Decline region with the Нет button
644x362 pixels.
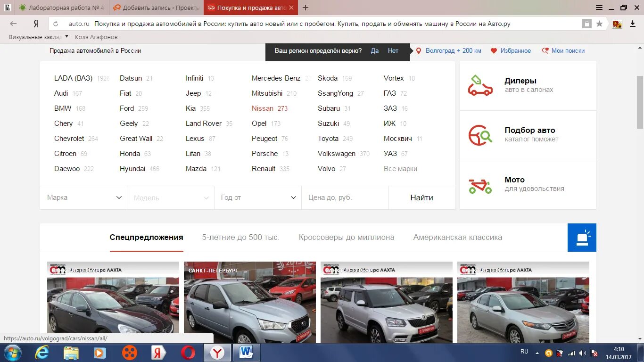[393, 51]
